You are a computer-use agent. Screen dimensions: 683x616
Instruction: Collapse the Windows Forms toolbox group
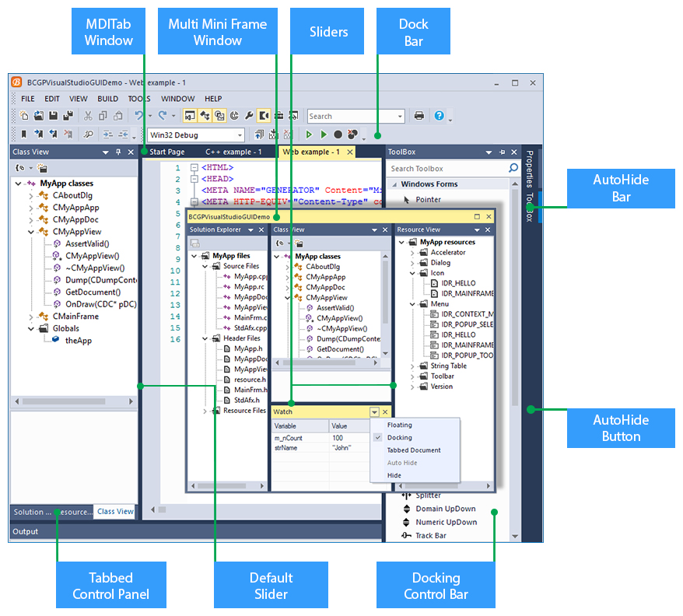(x=394, y=184)
